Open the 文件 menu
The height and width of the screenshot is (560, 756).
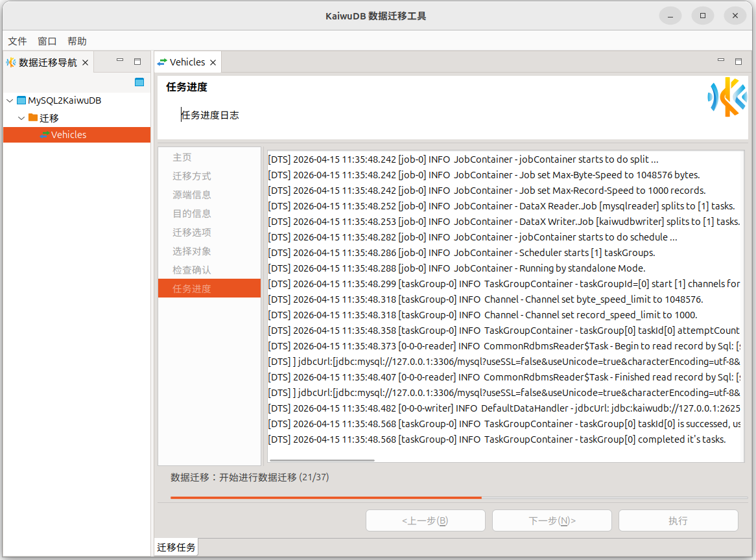click(x=18, y=41)
